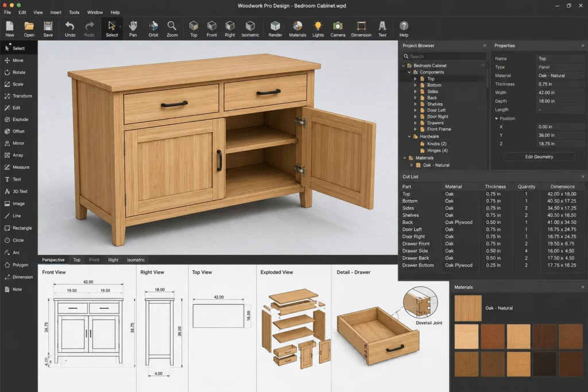Switch to the Right viewport tab
Image resolution: width=588 pixels, height=392 pixels.
(x=113, y=260)
